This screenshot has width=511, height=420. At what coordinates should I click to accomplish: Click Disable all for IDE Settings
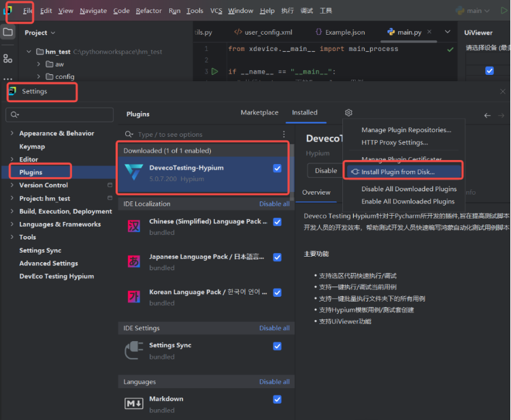tap(274, 328)
